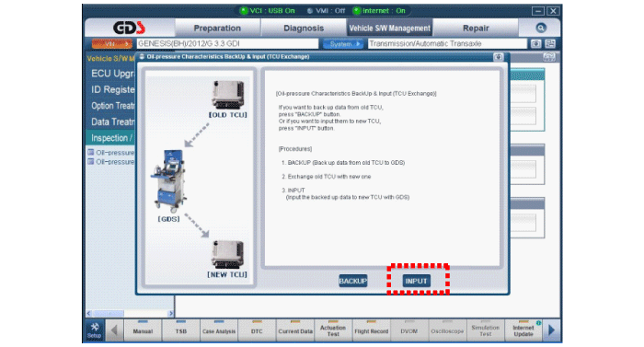Expand the Inspection sidebar section

point(111,138)
